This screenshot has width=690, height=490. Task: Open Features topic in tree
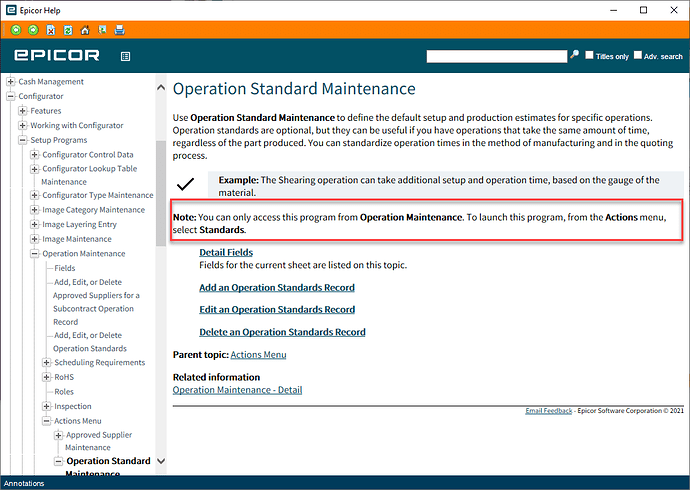(46, 111)
